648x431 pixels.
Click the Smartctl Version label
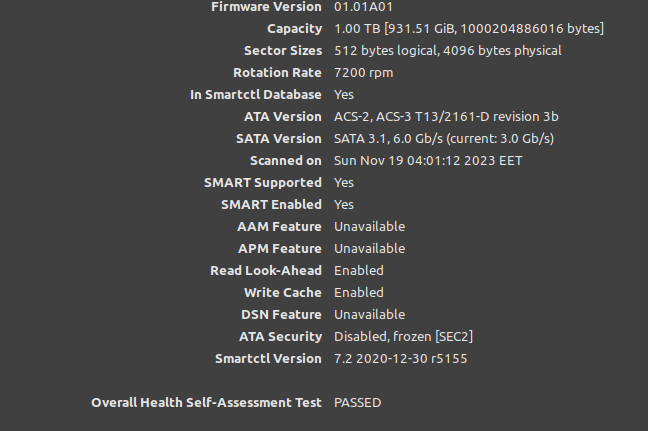[x=268, y=358]
